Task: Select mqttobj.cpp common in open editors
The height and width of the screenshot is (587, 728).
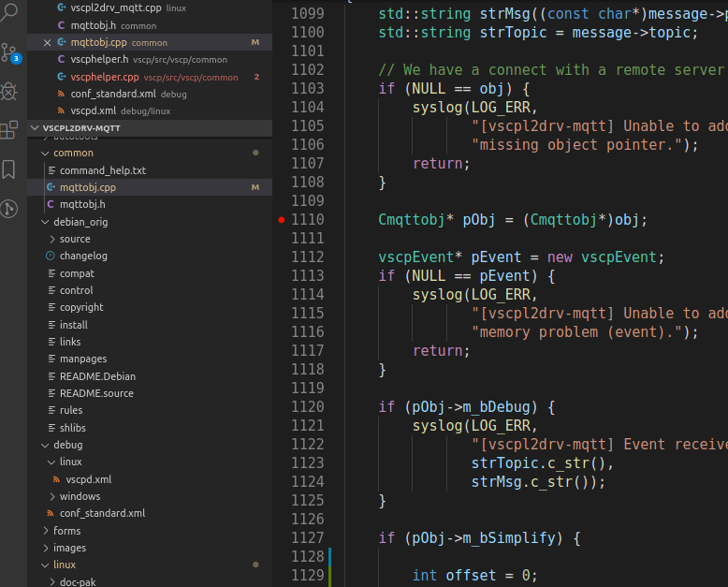Action: pos(150,43)
